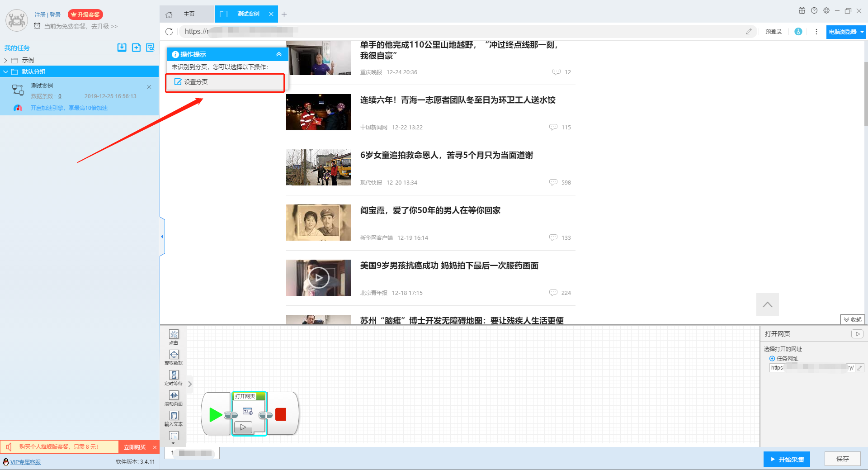The width and height of the screenshot is (868, 470).
Task: Open help question mark icon
Action: tap(814, 10)
